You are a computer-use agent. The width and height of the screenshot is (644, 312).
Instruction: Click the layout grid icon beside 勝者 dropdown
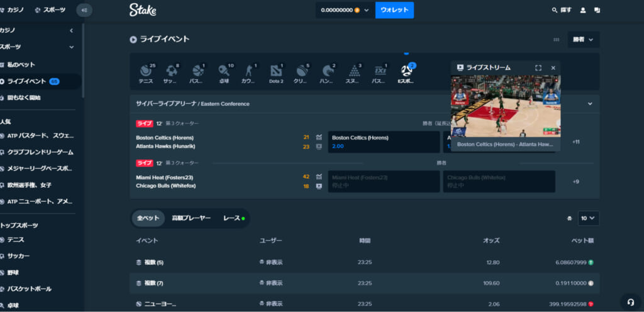(556, 40)
